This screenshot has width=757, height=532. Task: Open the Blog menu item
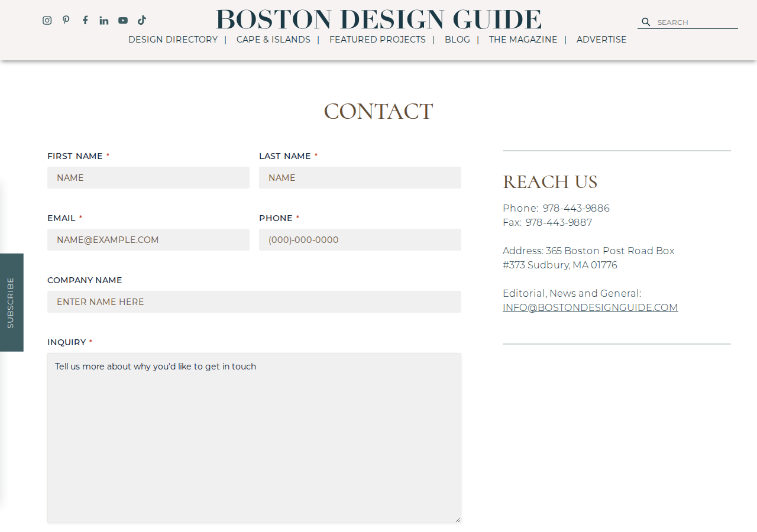pyautogui.click(x=457, y=40)
